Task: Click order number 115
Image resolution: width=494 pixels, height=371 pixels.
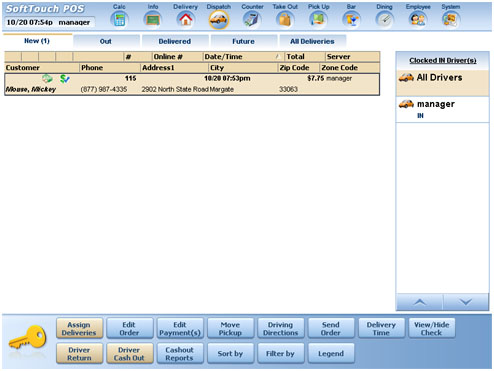Action: 131,78
